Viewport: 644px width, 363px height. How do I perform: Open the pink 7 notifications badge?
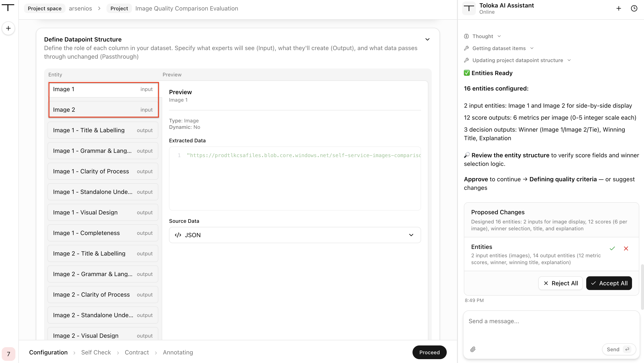(x=9, y=354)
